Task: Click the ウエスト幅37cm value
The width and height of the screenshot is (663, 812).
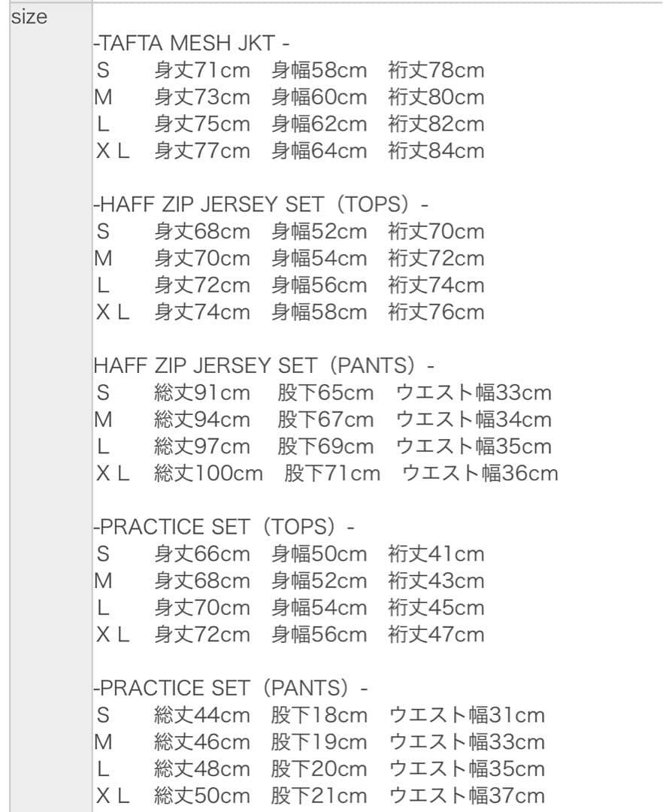Action: (x=466, y=796)
